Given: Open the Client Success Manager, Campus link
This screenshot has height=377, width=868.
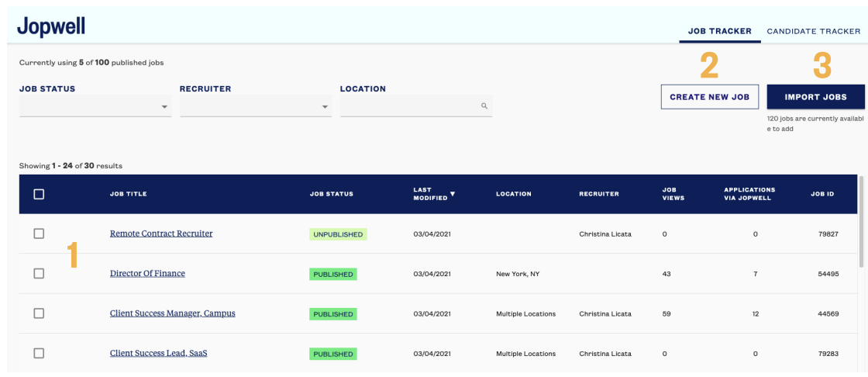Looking at the screenshot, I should (x=173, y=313).
